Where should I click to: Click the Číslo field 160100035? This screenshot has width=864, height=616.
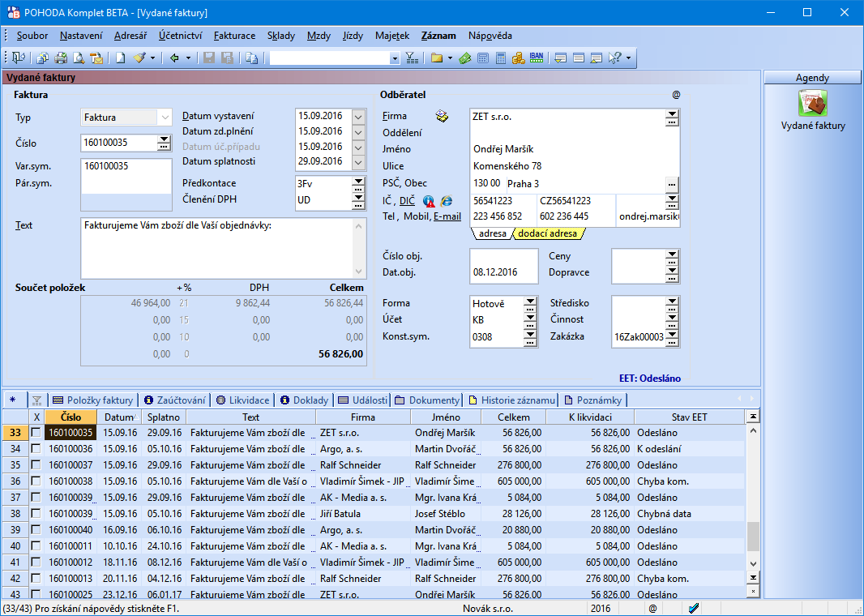[119, 143]
